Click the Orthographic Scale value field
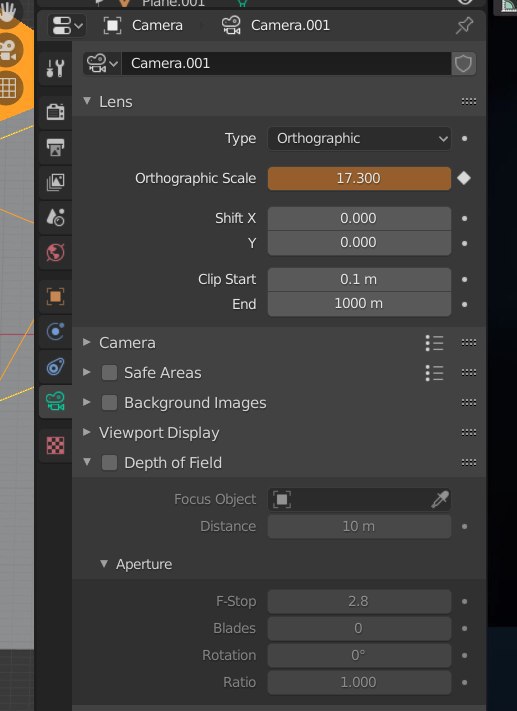This screenshot has height=711, width=517. click(x=359, y=178)
